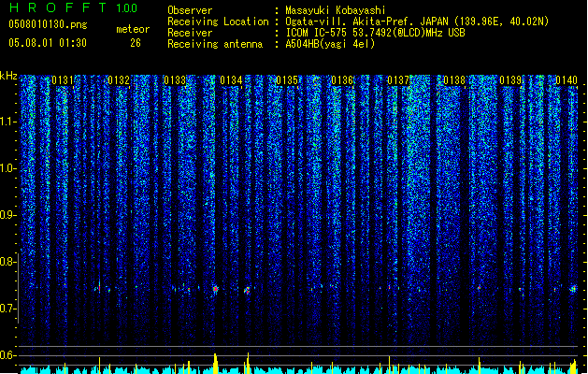The height and width of the screenshot is (374, 588).
Task: Click the HROFFT 1.0.0 title text
Action: click(x=73, y=7)
